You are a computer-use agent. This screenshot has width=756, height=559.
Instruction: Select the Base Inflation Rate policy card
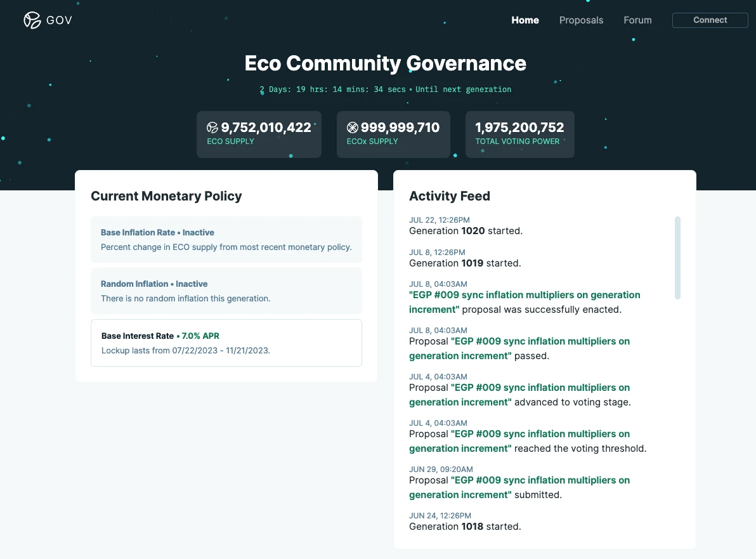226,239
